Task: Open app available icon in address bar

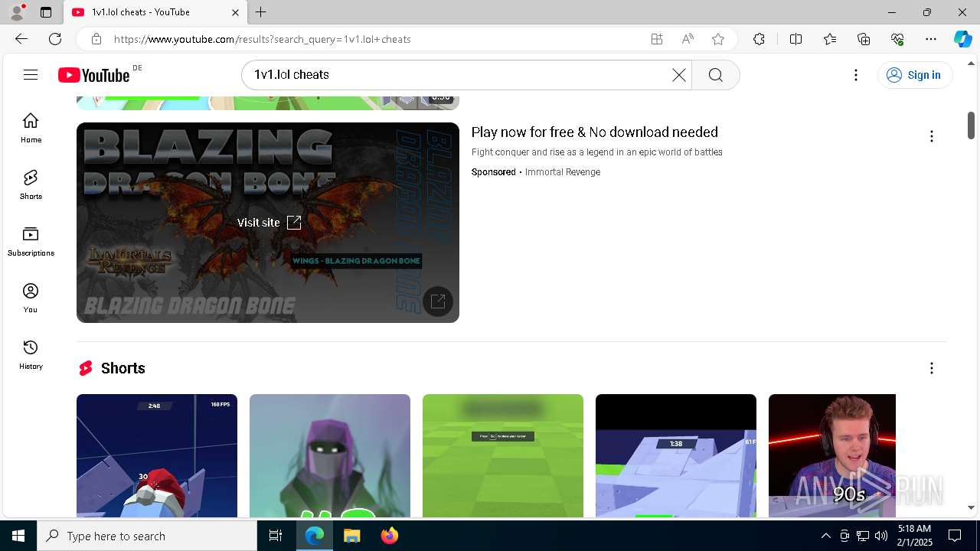Action: tap(657, 39)
